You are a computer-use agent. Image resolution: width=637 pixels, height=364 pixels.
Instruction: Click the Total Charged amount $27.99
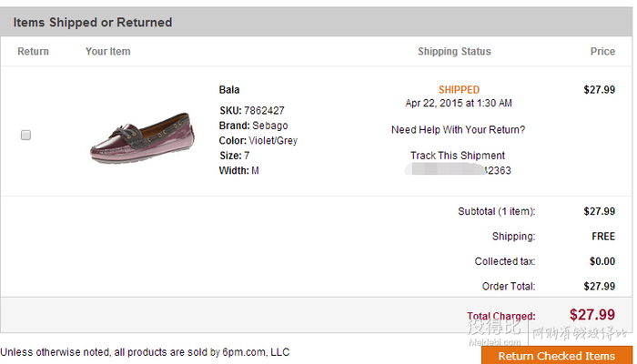click(591, 315)
